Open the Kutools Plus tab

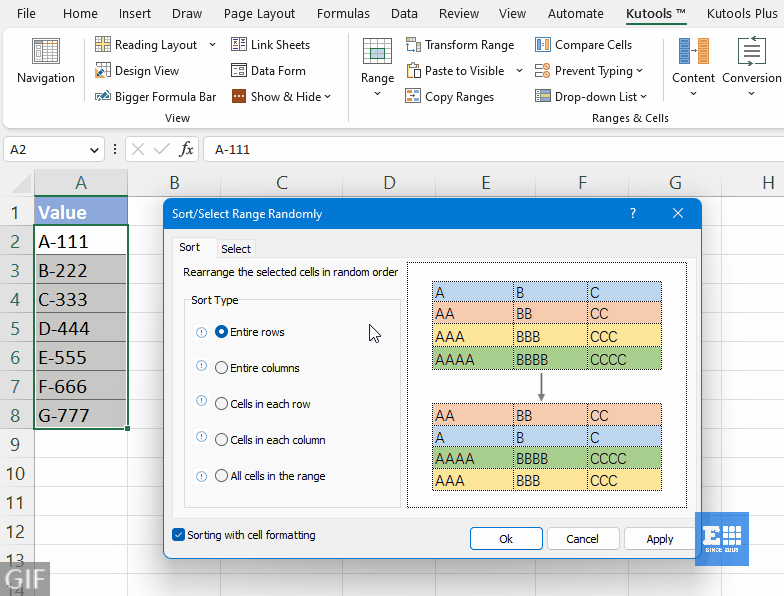tap(742, 14)
